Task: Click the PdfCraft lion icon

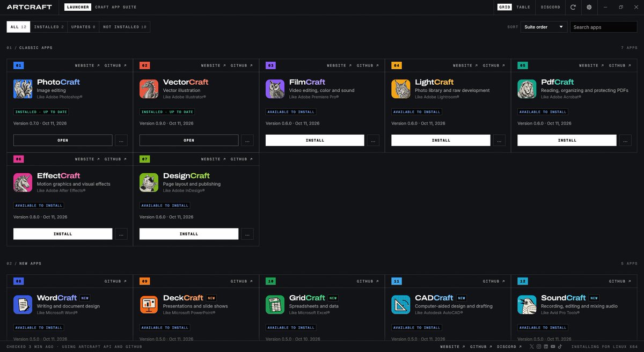Action: pos(526,89)
